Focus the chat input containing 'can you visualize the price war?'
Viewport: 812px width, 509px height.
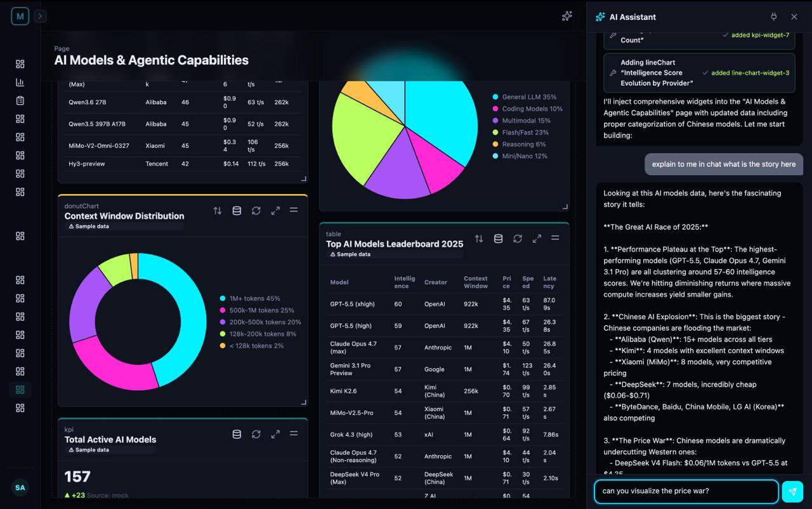tap(686, 491)
